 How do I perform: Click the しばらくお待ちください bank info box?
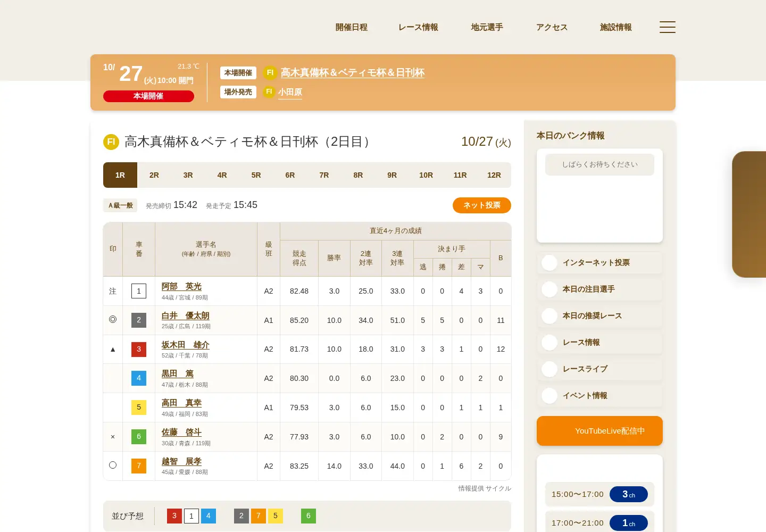pos(600,164)
